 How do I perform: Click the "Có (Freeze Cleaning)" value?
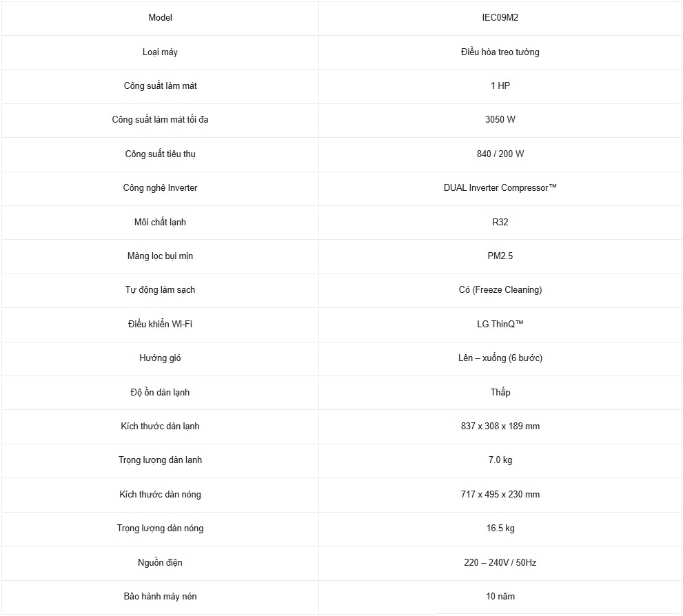(500, 290)
